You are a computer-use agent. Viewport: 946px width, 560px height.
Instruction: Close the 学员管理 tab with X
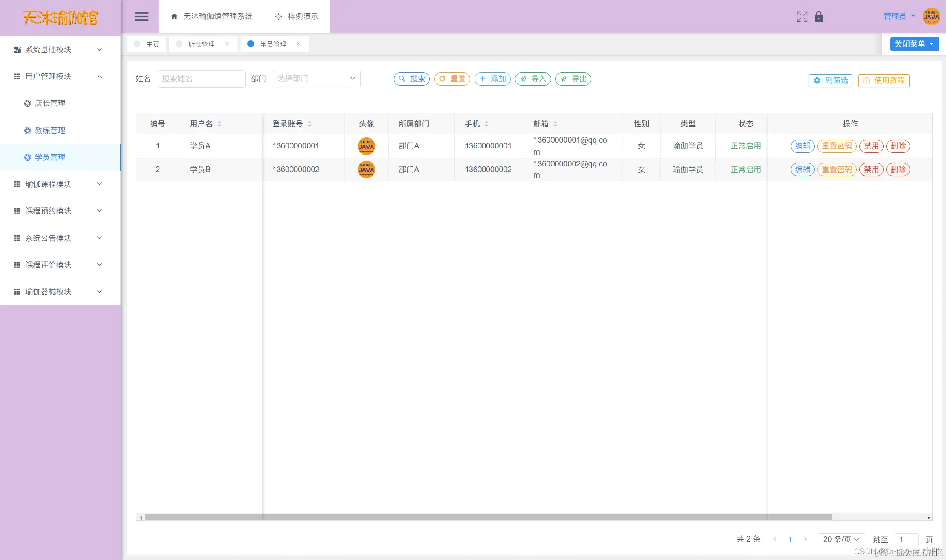tap(299, 43)
